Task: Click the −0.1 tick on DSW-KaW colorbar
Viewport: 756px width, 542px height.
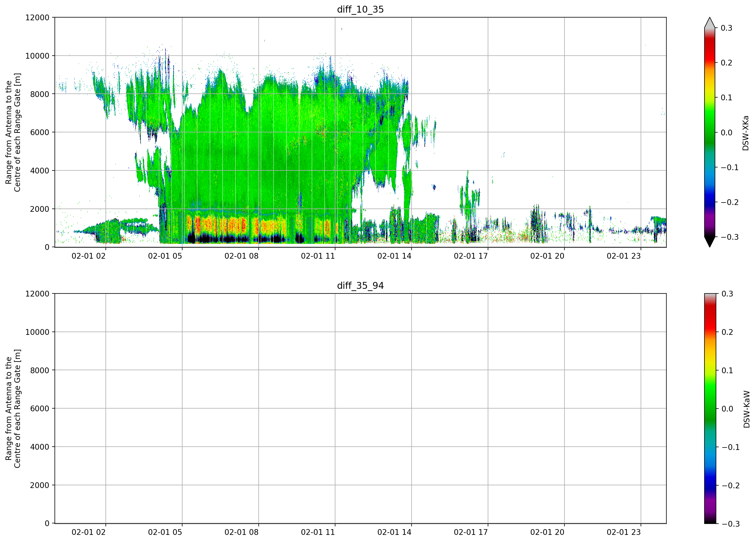Action: pyautogui.click(x=731, y=447)
